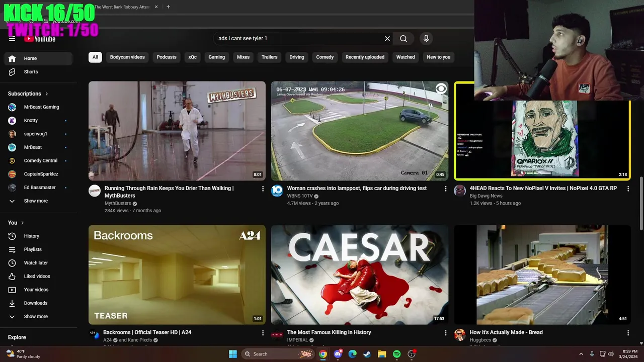Select the 'Recently uploaded' filter chip
Viewport: 644px width, 362px height.
365,57
